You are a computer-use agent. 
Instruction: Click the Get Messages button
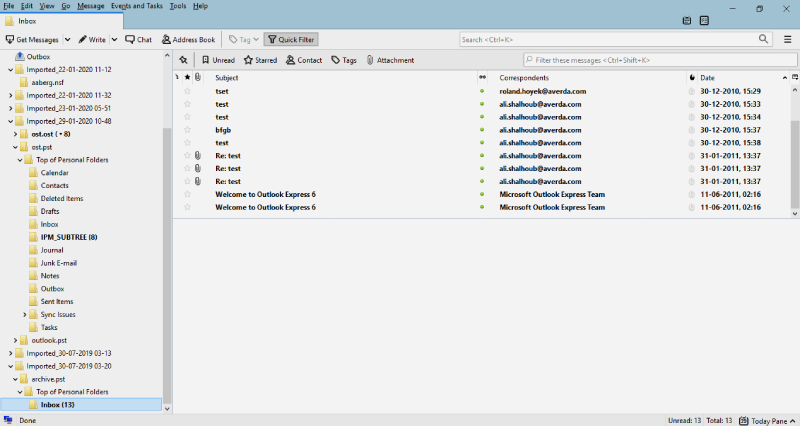tap(32, 39)
